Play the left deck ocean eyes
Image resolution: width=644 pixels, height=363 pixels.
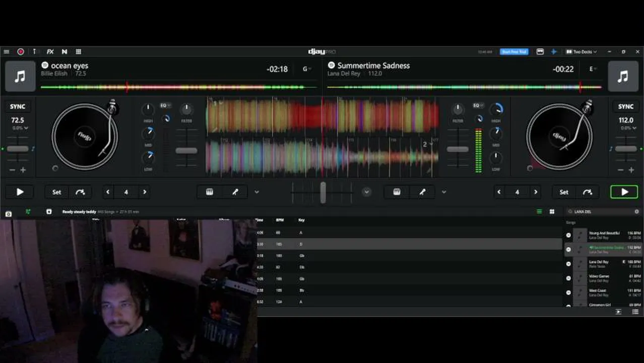(20, 192)
